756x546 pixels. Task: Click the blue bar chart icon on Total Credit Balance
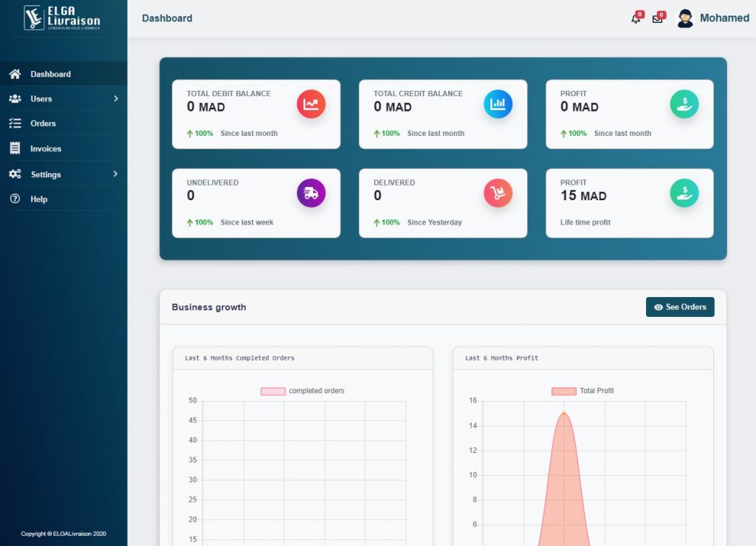point(498,104)
